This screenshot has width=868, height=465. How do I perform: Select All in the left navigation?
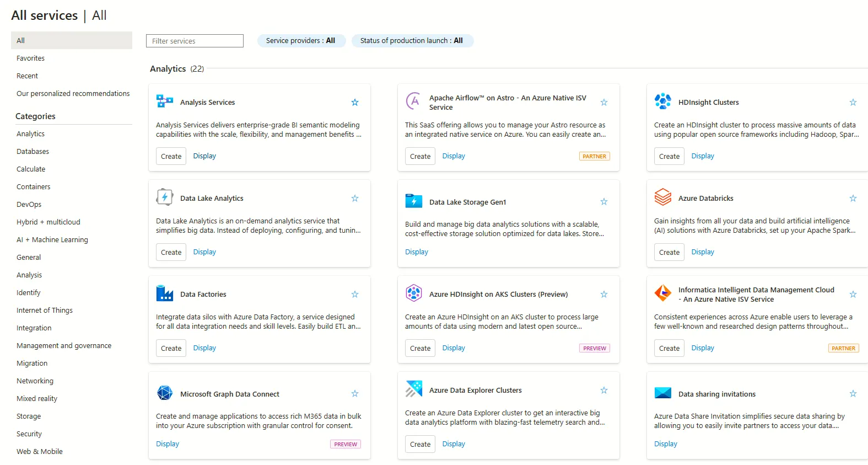click(72, 40)
